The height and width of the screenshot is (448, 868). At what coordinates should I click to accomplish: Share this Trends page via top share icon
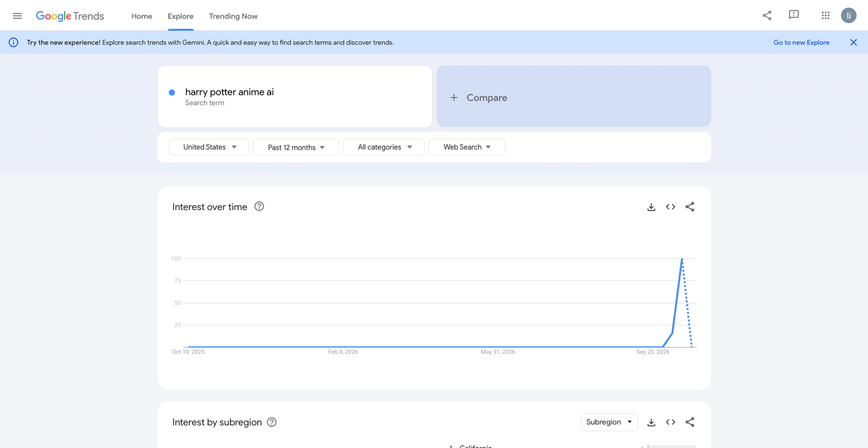pyautogui.click(x=767, y=15)
